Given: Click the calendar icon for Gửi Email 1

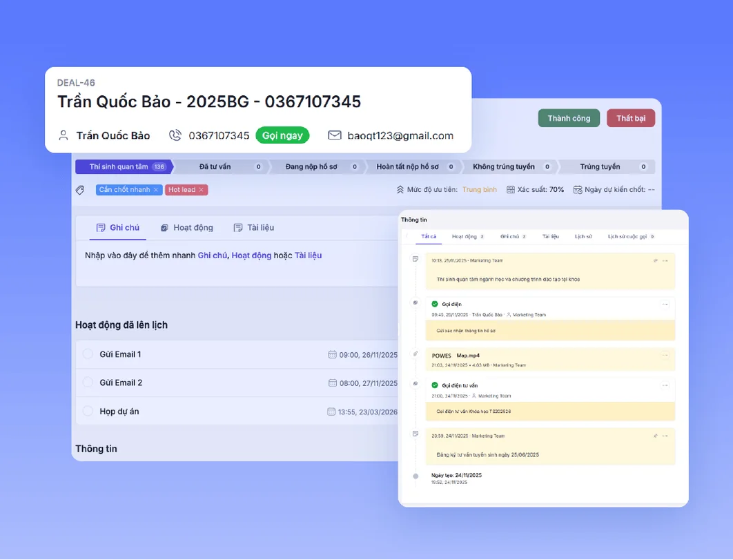Looking at the screenshot, I should [333, 355].
